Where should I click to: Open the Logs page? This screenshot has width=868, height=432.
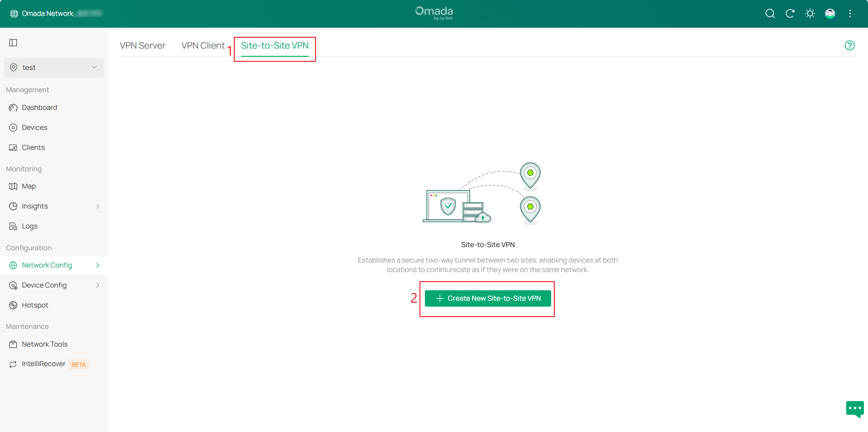tap(29, 226)
